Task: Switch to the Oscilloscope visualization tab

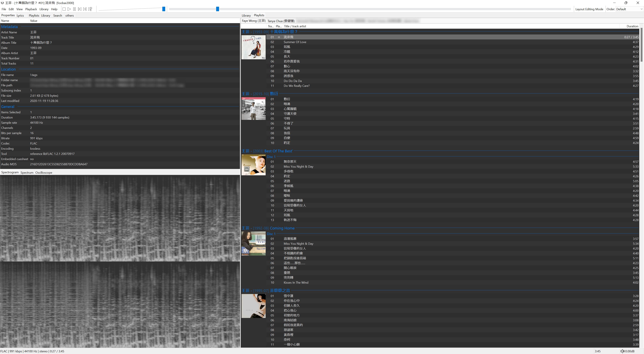Action: click(43, 173)
